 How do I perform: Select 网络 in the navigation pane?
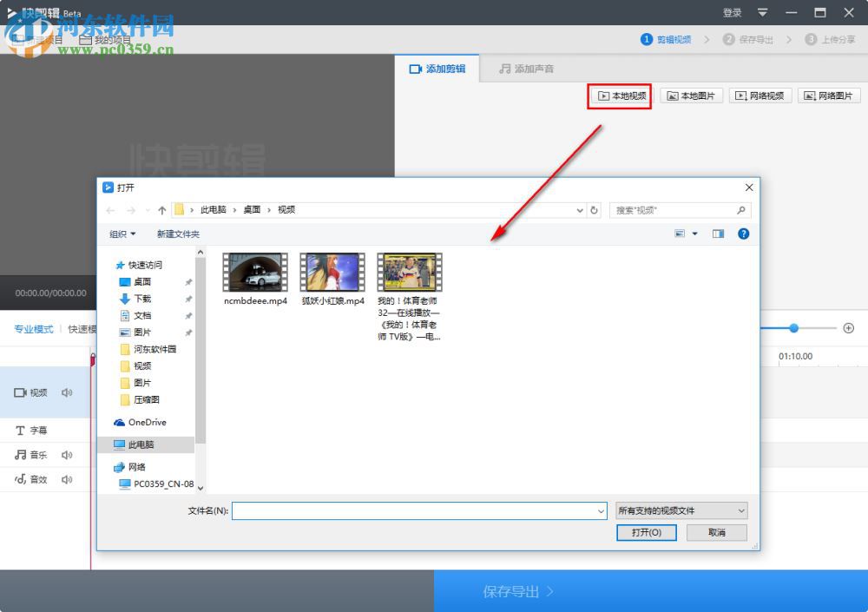pos(129,467)
